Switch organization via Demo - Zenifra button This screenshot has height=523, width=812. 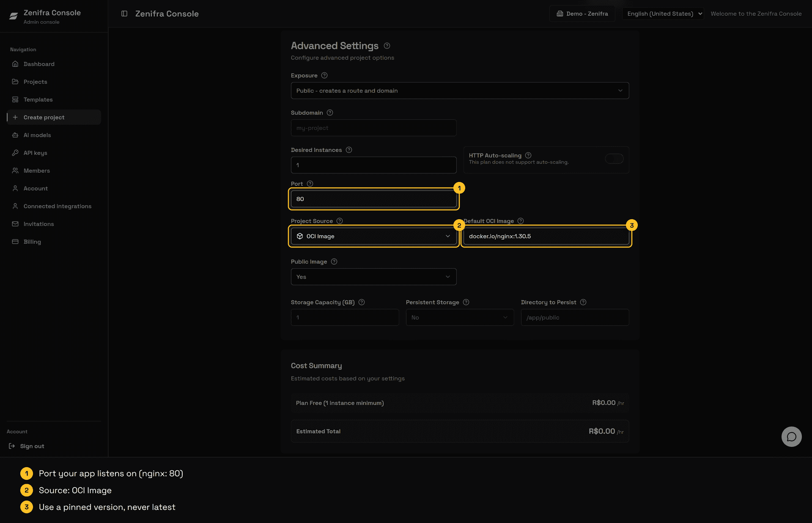pyautogui.click(x=582, y=14)
